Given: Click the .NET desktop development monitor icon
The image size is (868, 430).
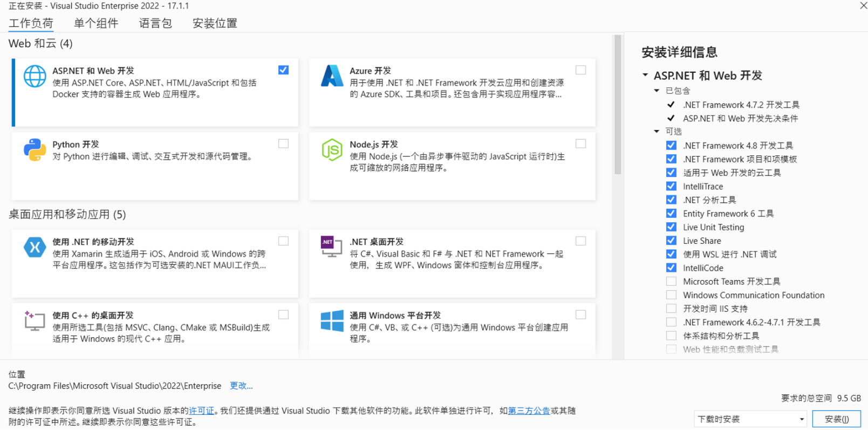Looking at the screenshot, I should coord(332,247).
